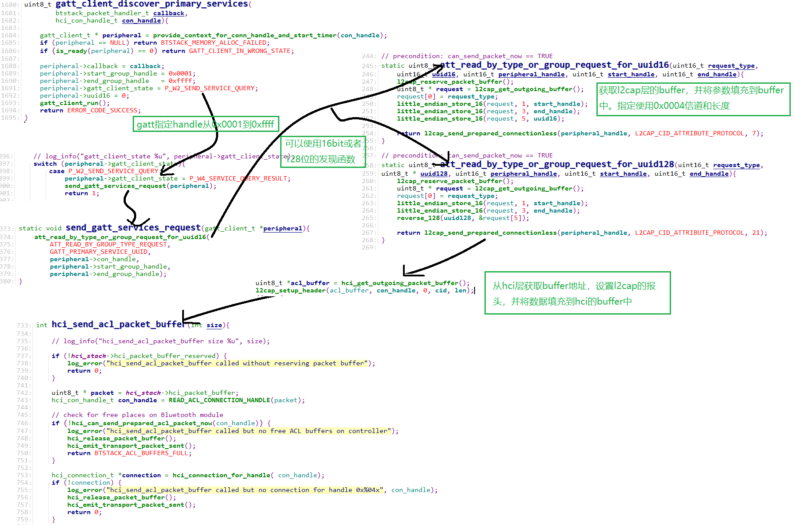Viewport: 812px width, 525px height.
Task: Click commented log_info on line 735
Action: pos(160,341)
